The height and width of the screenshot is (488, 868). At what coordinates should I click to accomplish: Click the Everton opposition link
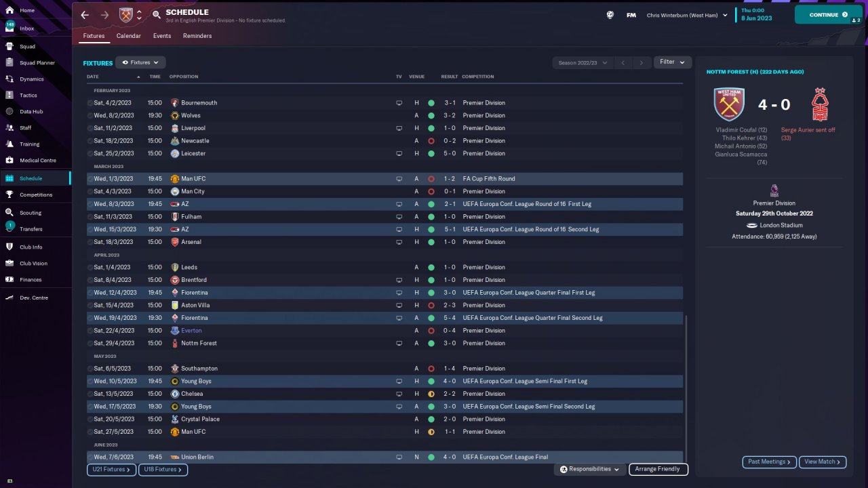pyautogui.click(x=191, y=331)
